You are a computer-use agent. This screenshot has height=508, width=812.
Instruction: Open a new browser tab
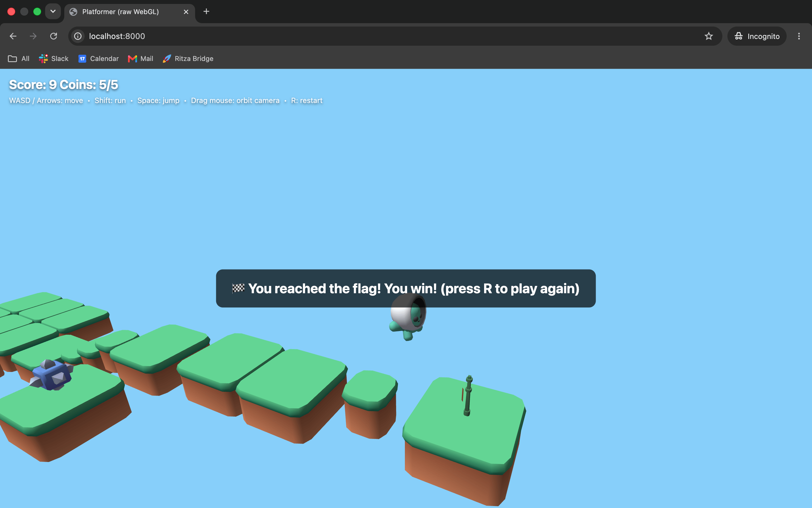(x=206, y=11)
